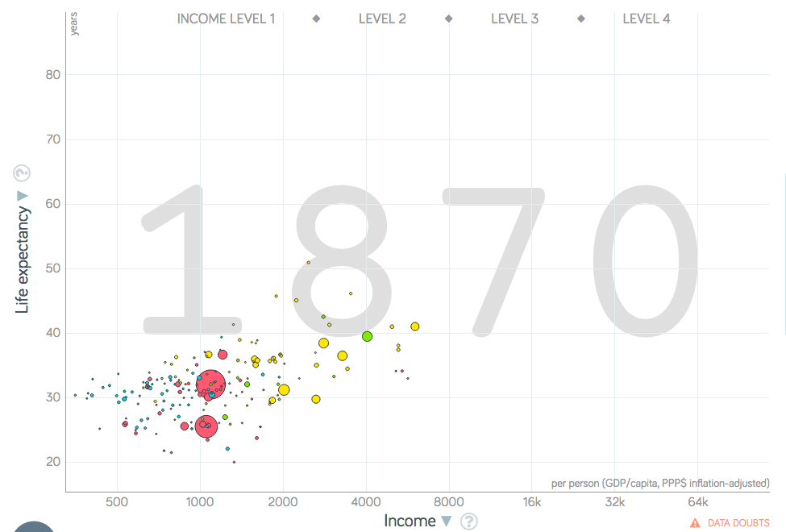This screenshot has width=786, height=532.
Task: Click the Income axis title text
Action: (410, 521)
